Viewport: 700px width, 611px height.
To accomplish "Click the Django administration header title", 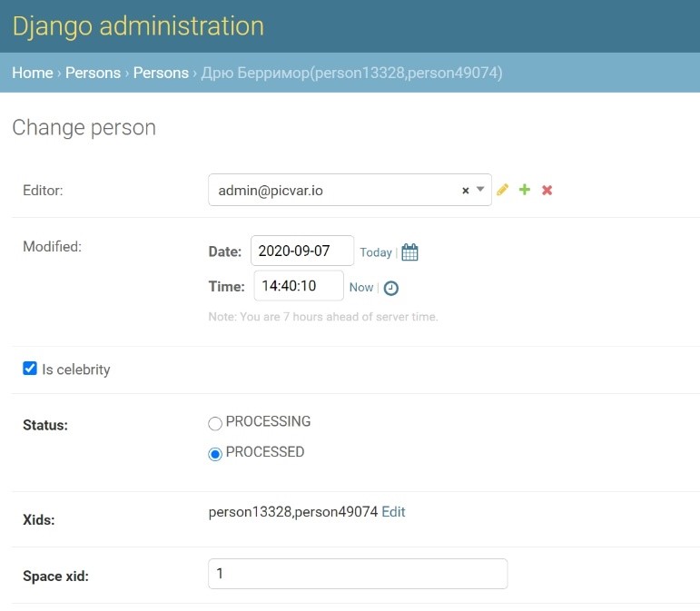I will tap(138, 26).
